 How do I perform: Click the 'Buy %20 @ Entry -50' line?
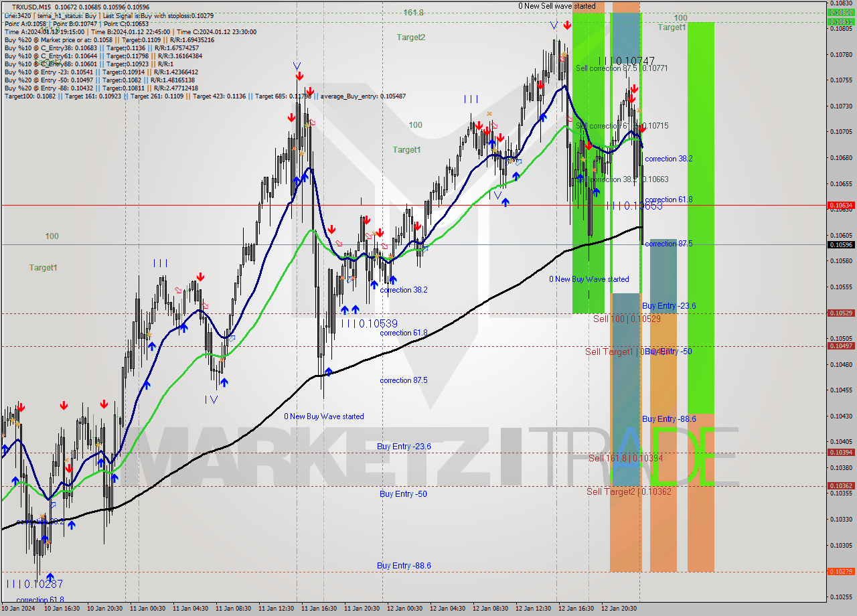(99, 80)
